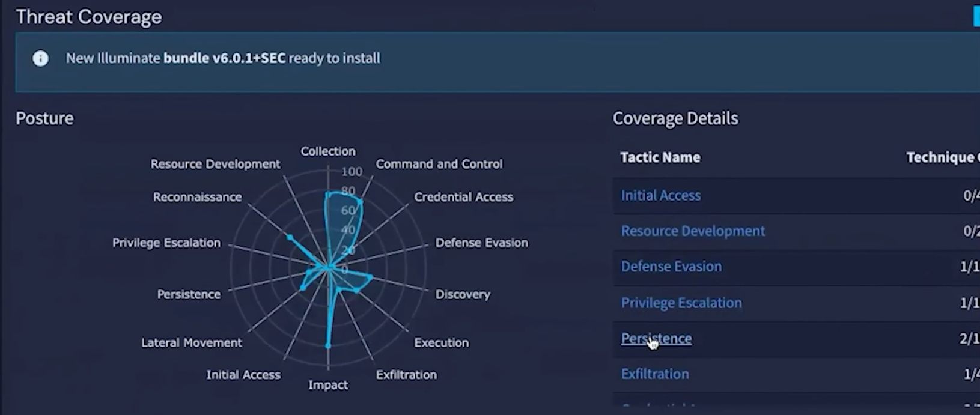Click the Initial Access radar chart label
The image size is (980, 415).
243,375
